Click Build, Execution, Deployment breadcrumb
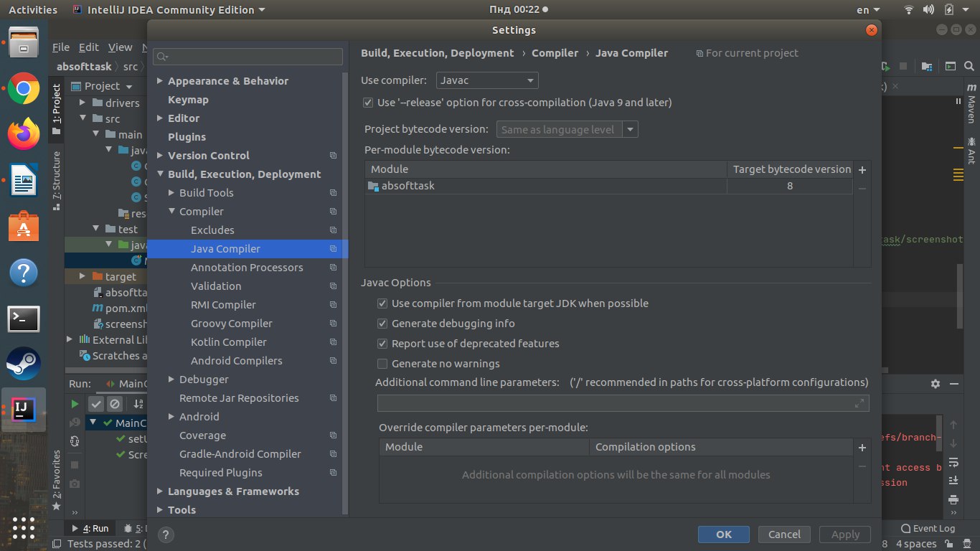The image size is (980, 551). tap(438, 53)
